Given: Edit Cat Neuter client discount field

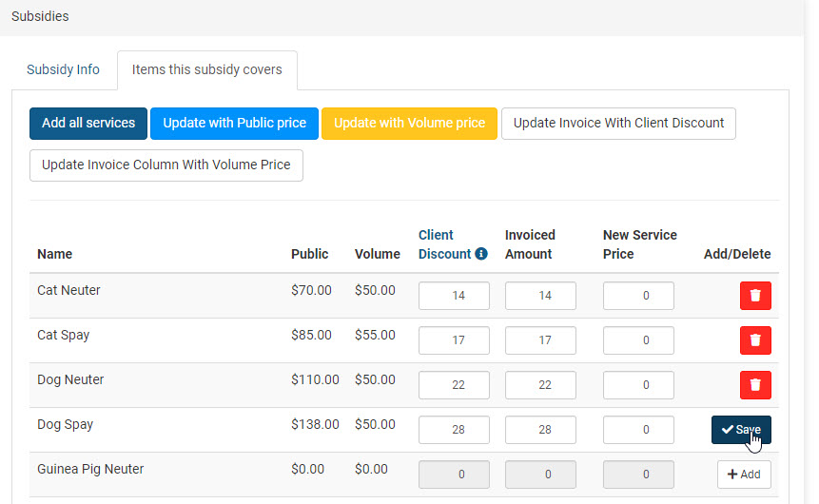Looking at the screenshot, I should (454, 296).
